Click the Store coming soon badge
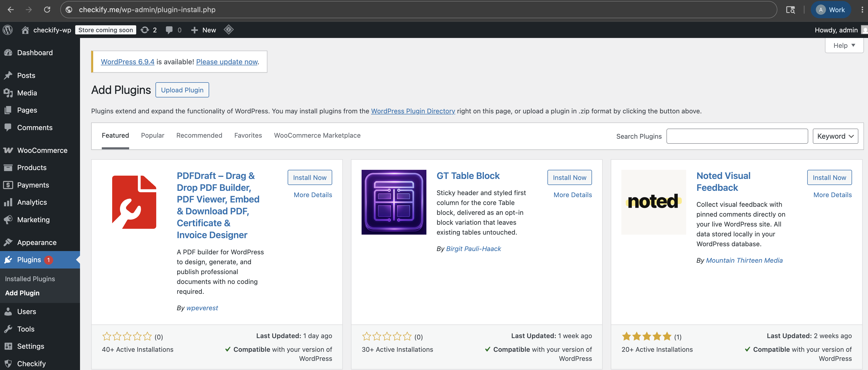The image size is (868, 370). click(106, 30)
